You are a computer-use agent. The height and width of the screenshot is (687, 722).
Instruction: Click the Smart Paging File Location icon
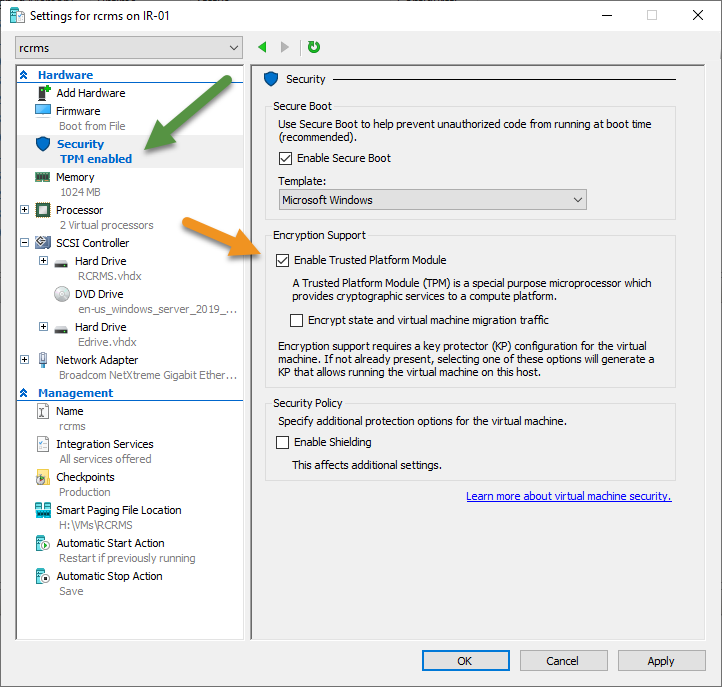pos(43,510)
